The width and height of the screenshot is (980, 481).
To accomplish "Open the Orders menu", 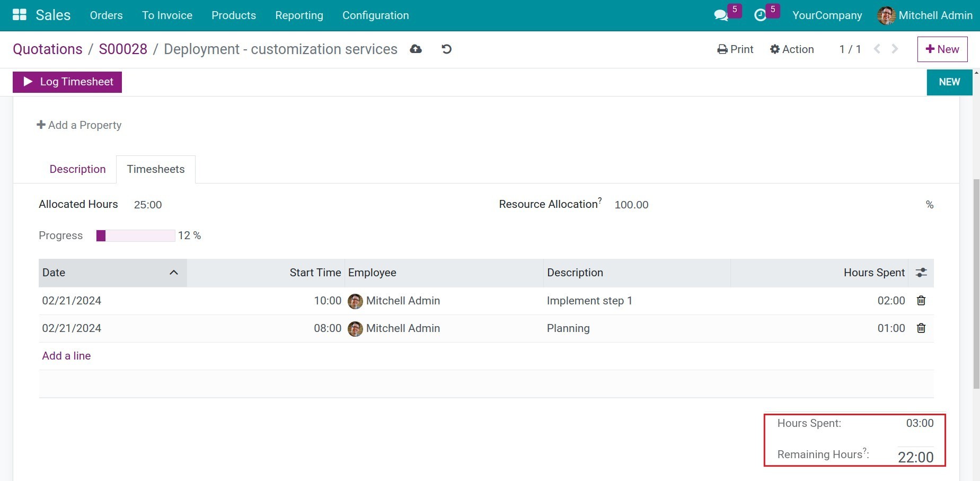I will coord(106,15).
